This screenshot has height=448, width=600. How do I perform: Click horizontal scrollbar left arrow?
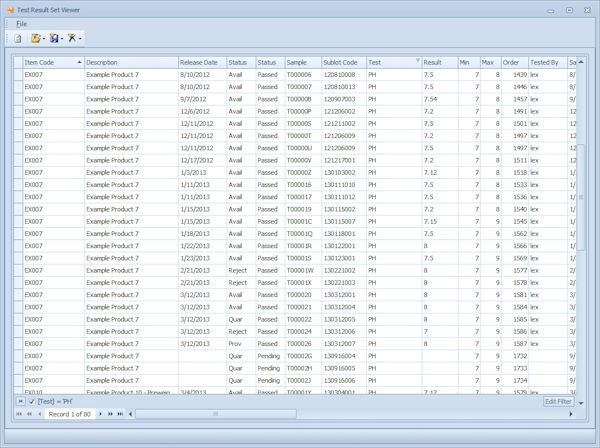[x=130, y=414]
